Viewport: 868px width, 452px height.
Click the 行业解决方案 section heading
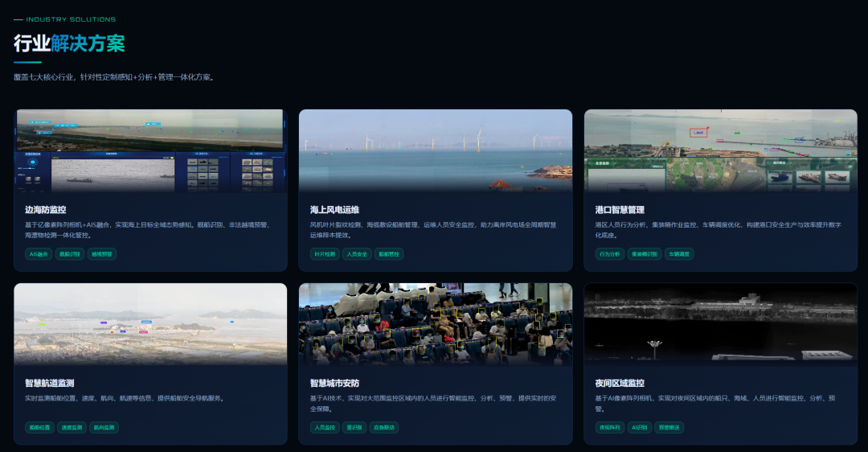pos(69,43)
